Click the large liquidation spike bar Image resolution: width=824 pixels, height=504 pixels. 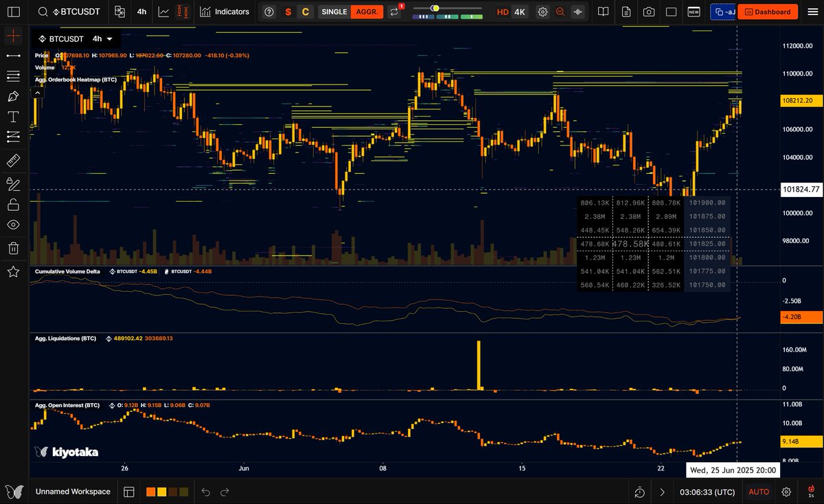[x=479, y=365]
